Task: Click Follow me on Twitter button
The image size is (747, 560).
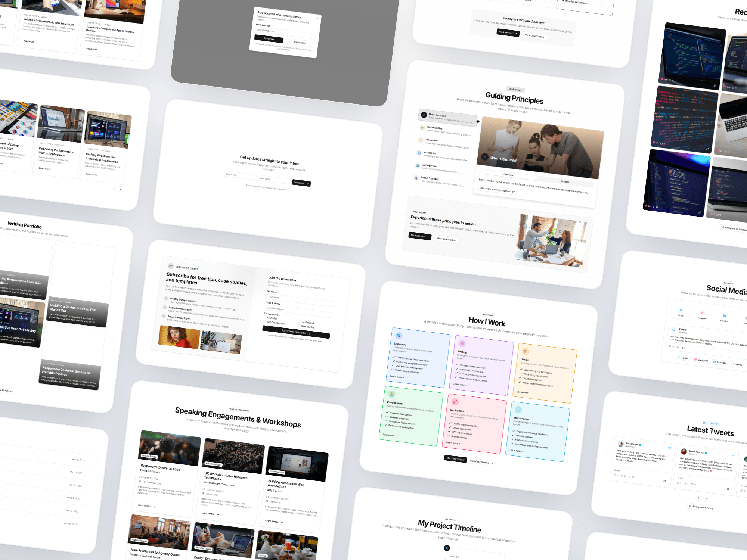Action: [x=701, y=507]
